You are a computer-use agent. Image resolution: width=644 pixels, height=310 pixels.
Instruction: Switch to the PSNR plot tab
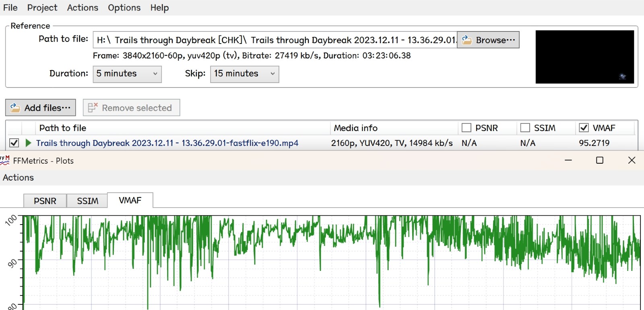pos(45,201)
